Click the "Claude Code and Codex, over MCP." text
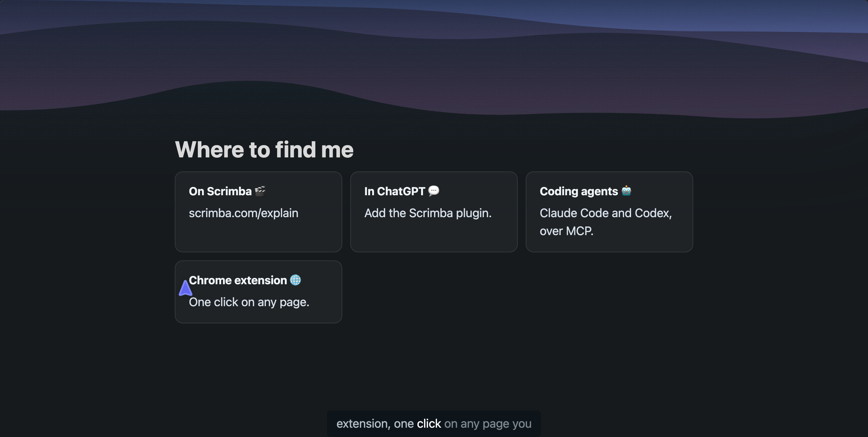Image resolution: width=868 pixels, height=437 pixels. pos(606,222)
